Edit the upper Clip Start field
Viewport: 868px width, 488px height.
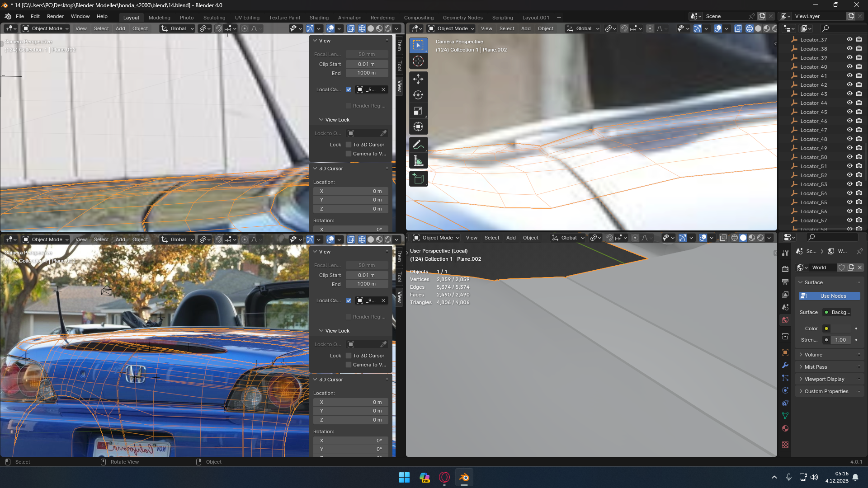coord(366,64)
